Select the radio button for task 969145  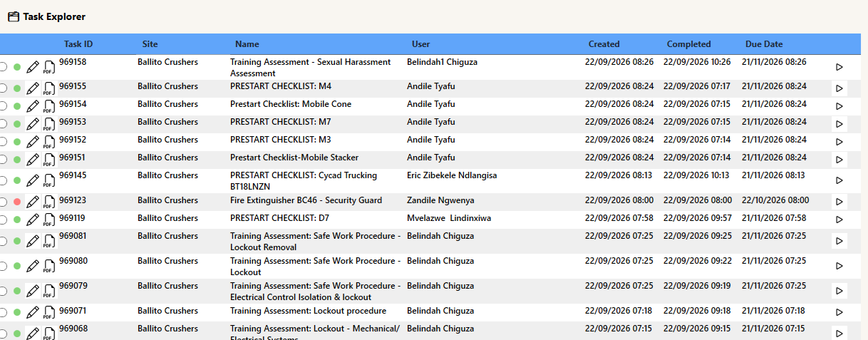(3, 180)
